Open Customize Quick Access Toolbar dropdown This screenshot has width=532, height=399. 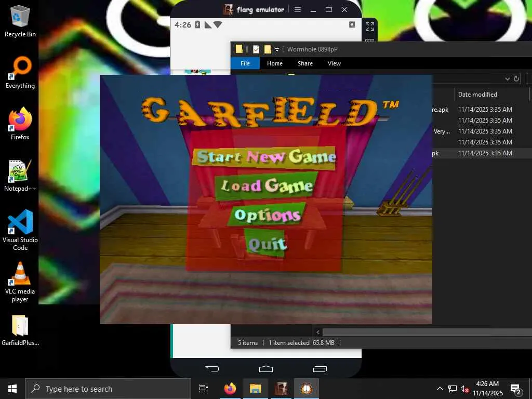point(277,50)
